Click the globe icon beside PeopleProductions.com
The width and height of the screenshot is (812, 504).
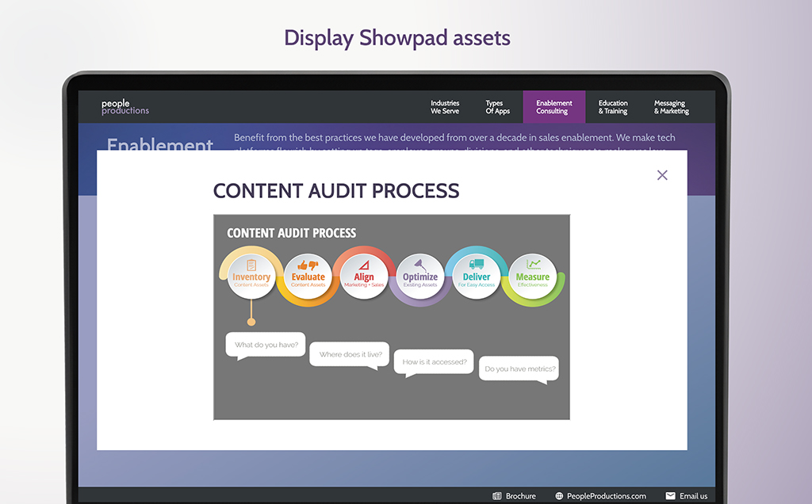[x=559, y=496]
